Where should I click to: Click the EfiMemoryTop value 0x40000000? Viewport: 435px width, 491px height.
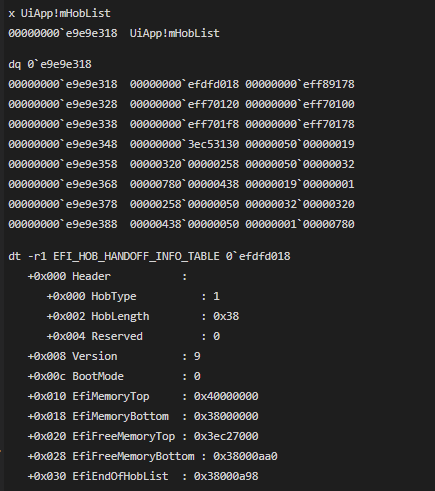[x=226, y=396]
